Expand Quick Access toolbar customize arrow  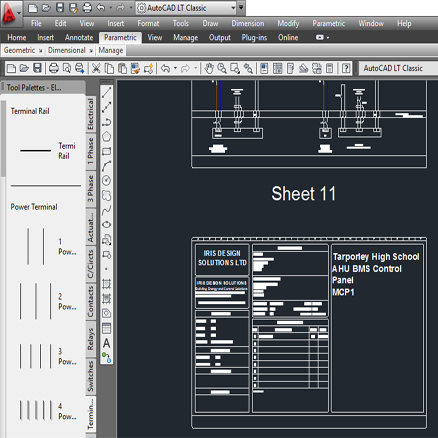click(241, 7)
